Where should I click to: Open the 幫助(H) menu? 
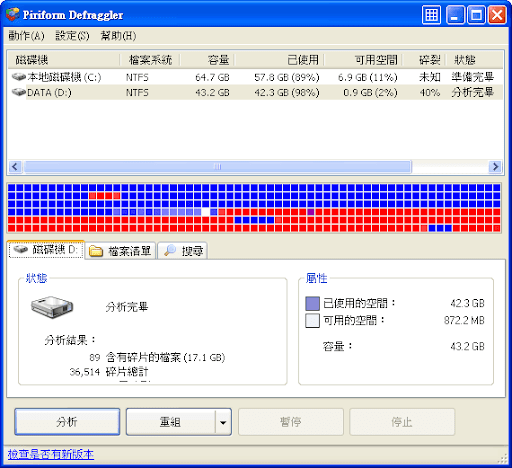[x=119, y=36]
